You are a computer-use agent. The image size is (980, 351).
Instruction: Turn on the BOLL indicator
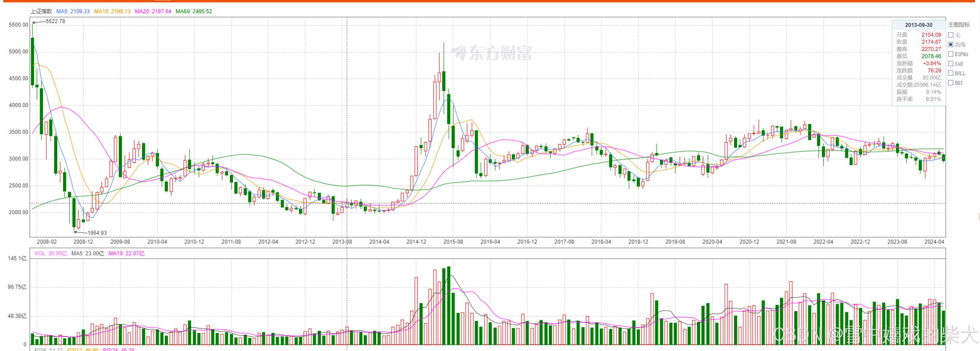951,73
